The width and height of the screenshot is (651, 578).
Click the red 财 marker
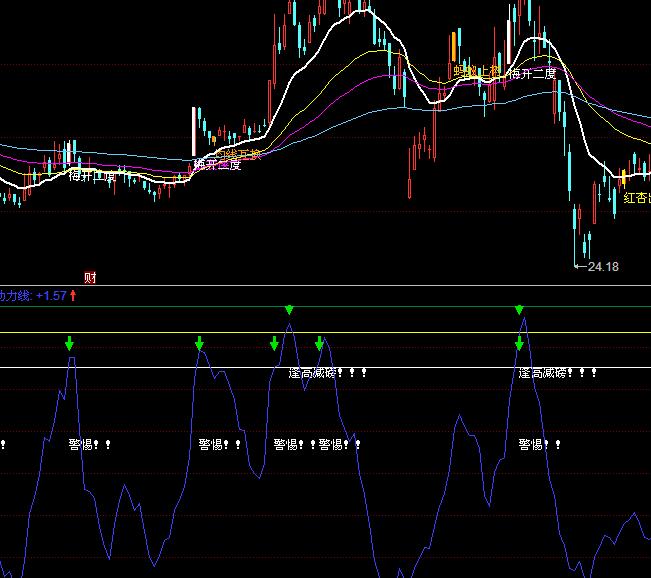90,277
